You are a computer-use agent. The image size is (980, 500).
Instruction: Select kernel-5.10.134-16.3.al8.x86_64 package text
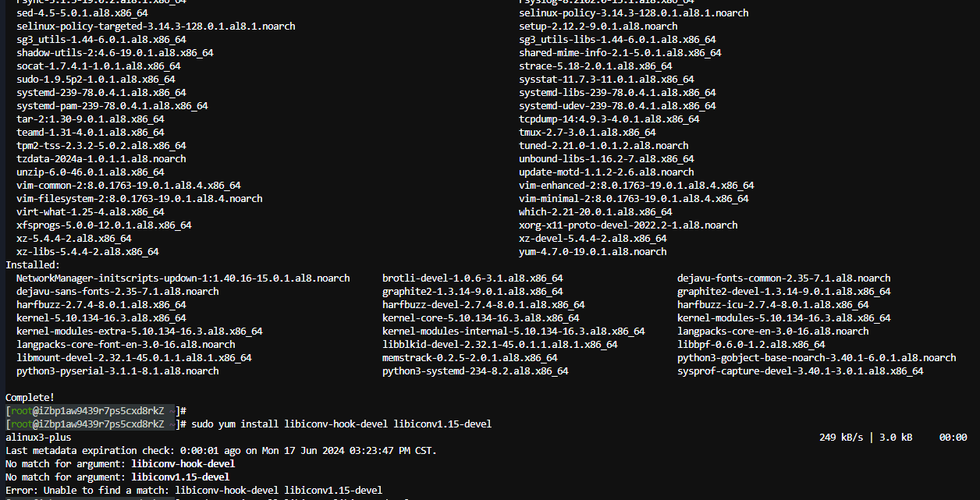tap(101, 317)
